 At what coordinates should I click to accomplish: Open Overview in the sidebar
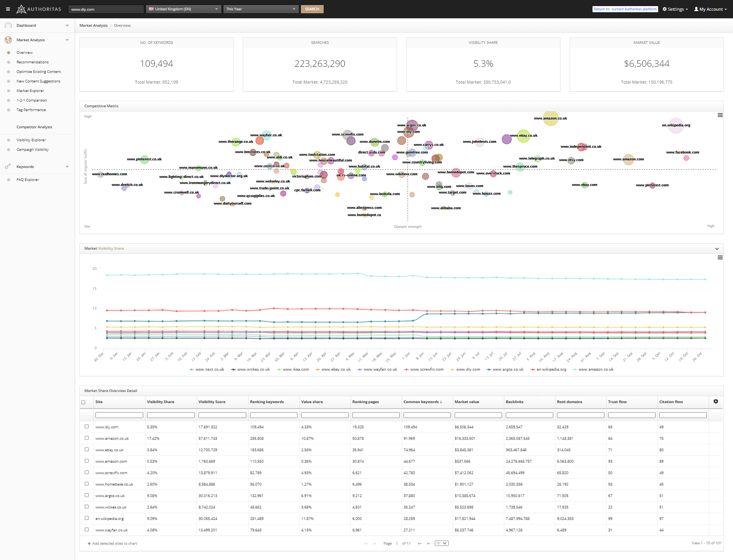(x=24, y=53)
